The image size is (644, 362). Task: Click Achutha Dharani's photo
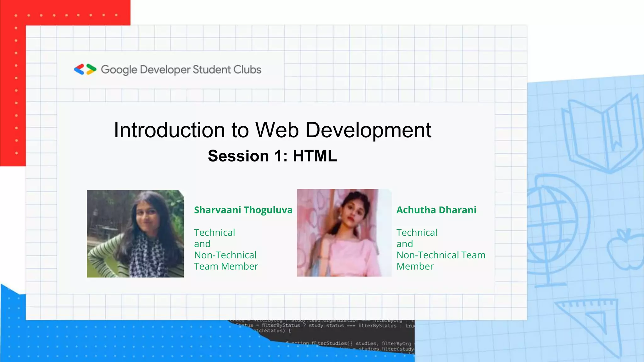pos(344,233)
